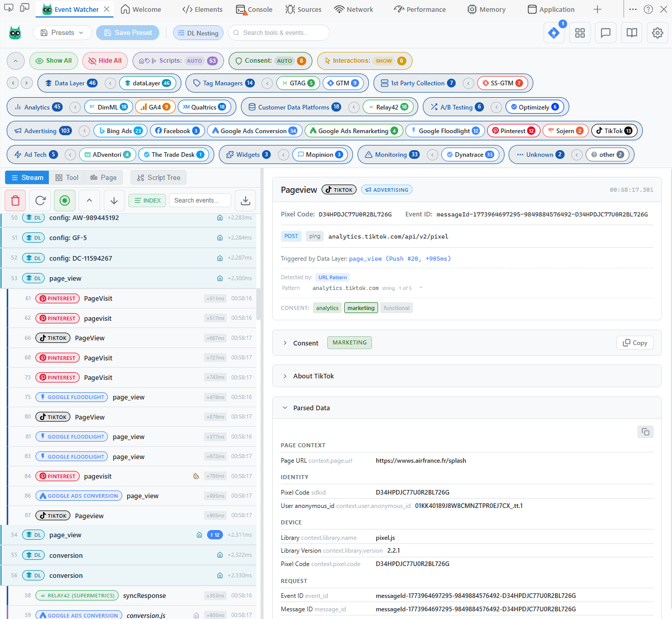Enable the INDEX view toggle
This screenshot has width=672, height=619.
tap(147, 201)
